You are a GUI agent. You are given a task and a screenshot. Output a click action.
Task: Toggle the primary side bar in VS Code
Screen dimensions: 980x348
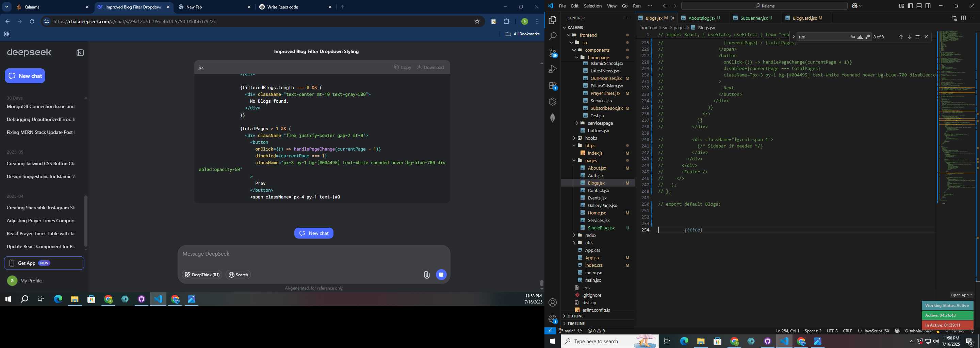pyautogui.click(x=910, y=6)
